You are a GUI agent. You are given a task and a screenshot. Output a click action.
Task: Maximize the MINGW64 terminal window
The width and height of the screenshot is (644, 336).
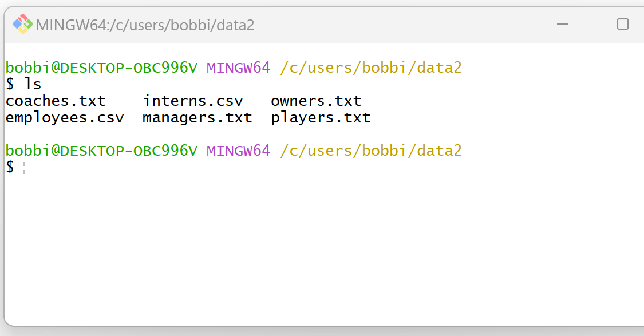tap(623, 24)
